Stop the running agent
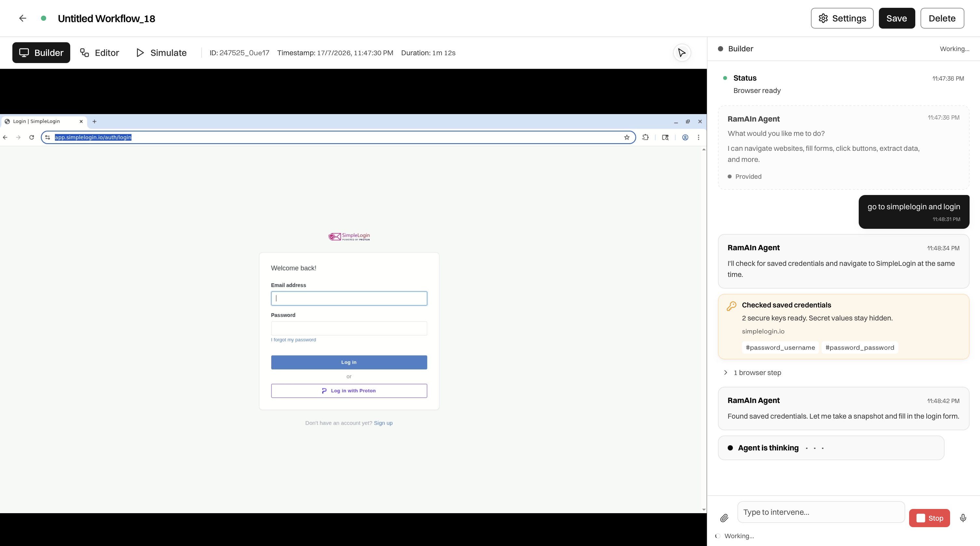 (x=929, y=518)
